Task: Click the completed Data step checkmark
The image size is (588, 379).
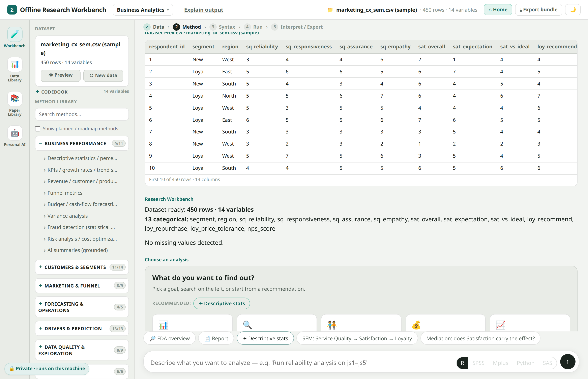Action: 147,27
